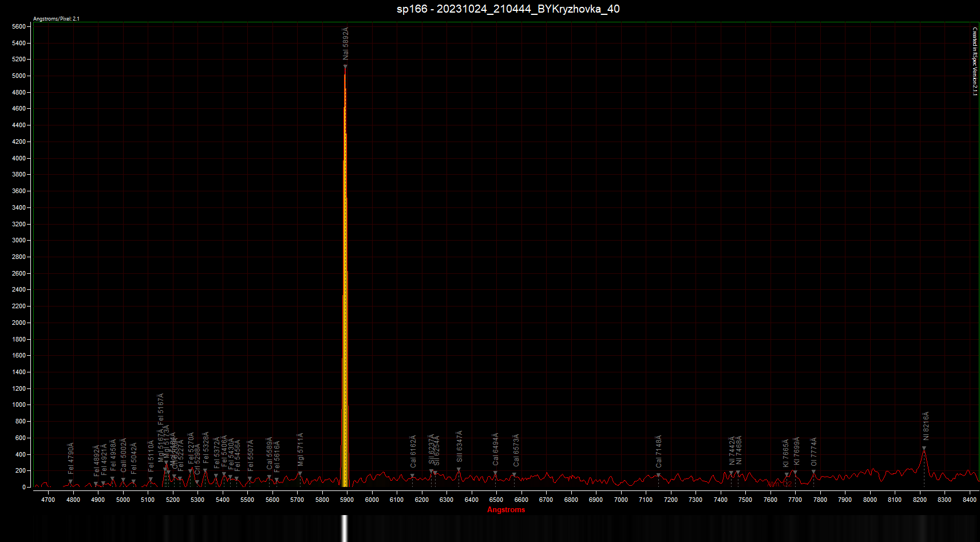Click the FeI 5328Å line label
This screenshot has width=980, height=542.
pyautogui.click(x=206, y=447)
